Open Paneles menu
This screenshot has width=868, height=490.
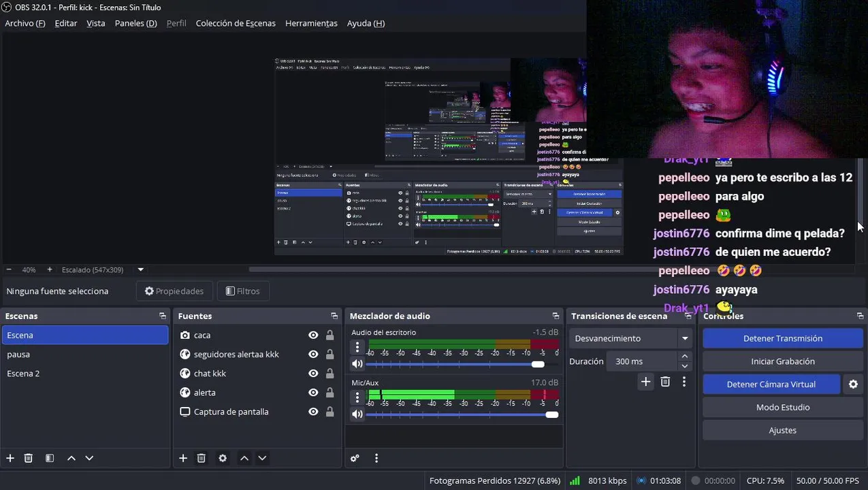click(135, 23)
